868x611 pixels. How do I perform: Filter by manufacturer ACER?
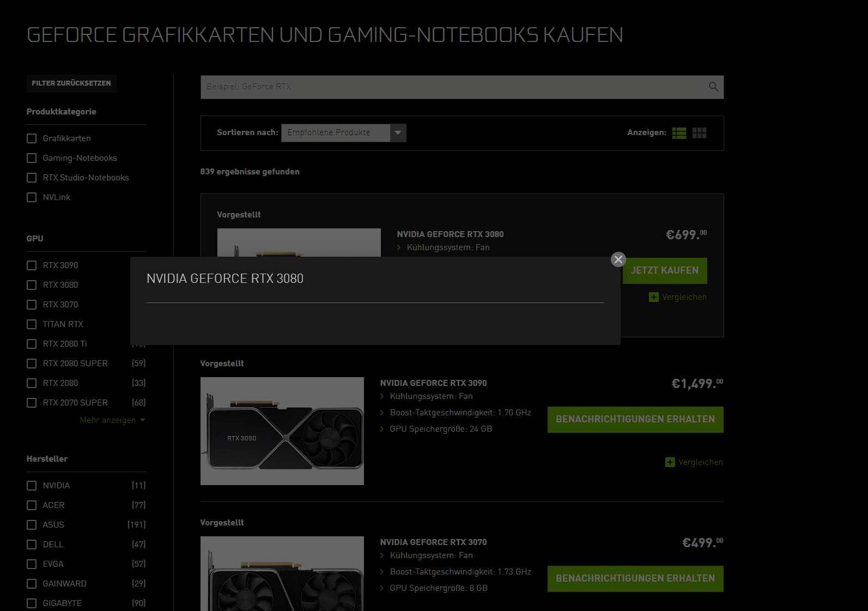32,505
